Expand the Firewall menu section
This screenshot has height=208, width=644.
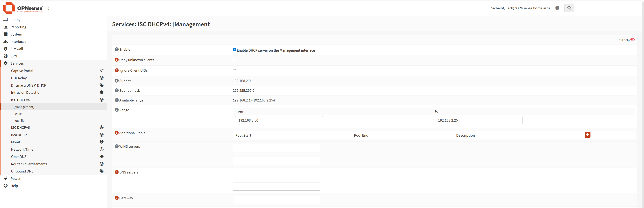[17, 49]
